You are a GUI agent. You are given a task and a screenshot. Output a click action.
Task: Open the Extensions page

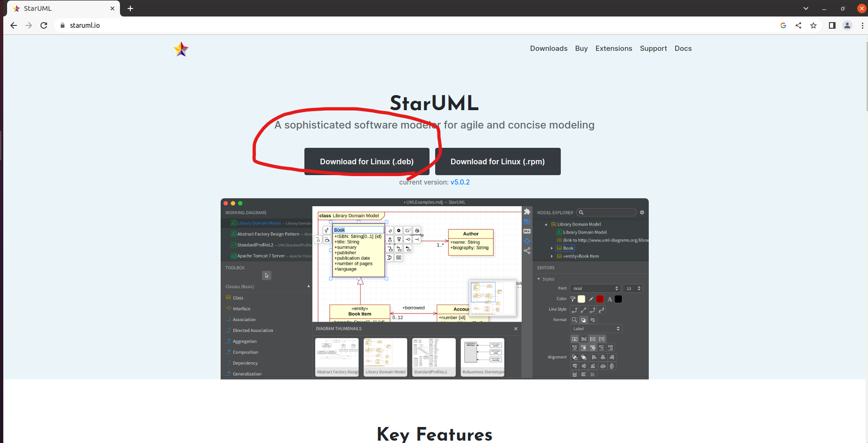click(613, 48)
